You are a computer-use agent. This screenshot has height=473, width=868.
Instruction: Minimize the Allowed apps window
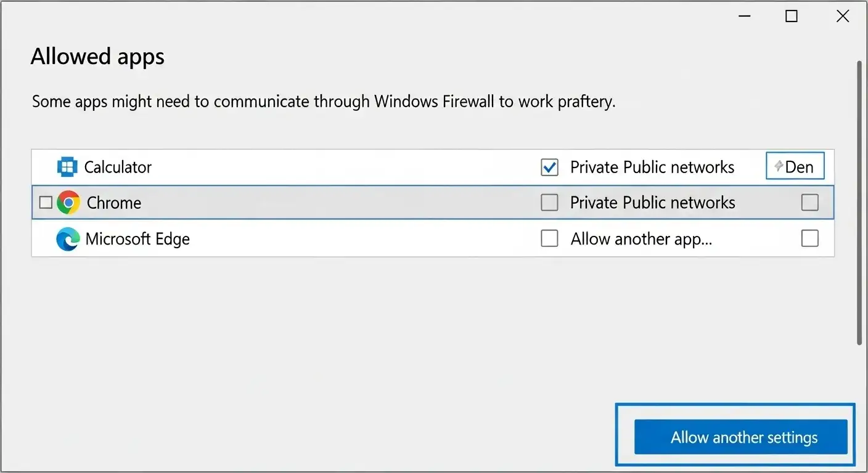coord(744,16)
